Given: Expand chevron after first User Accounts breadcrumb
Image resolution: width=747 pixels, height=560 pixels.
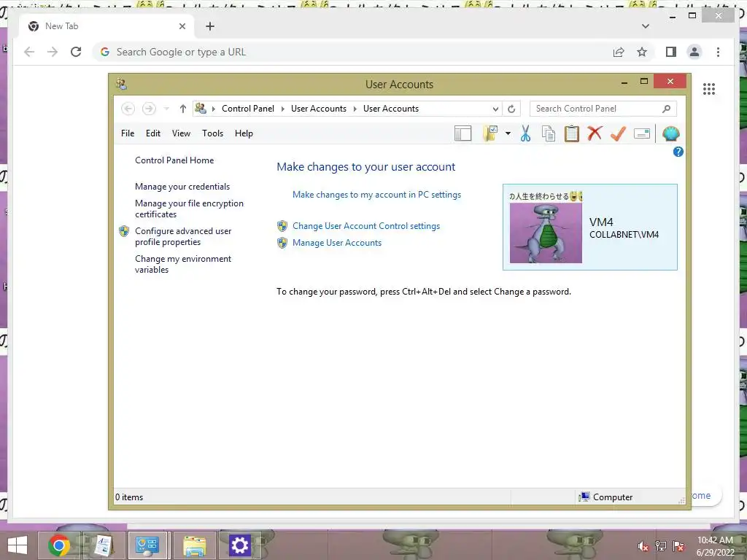Looking at the screenshot, I should (355, 109).
